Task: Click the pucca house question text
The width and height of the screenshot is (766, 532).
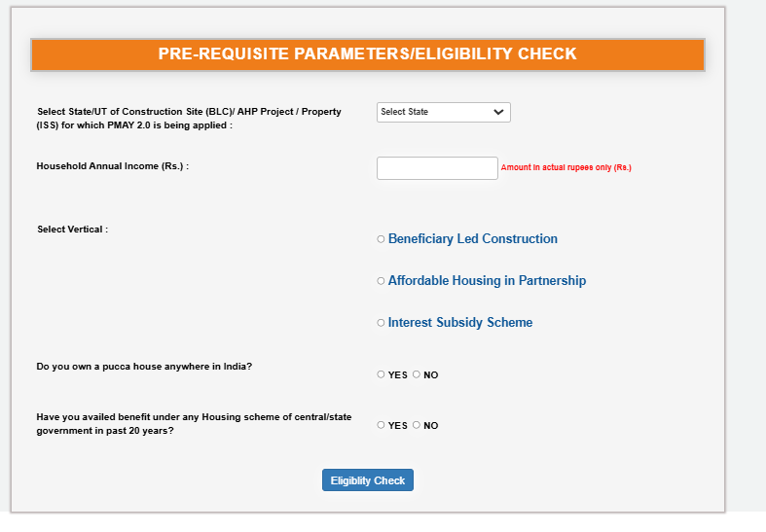Action: 144,367
